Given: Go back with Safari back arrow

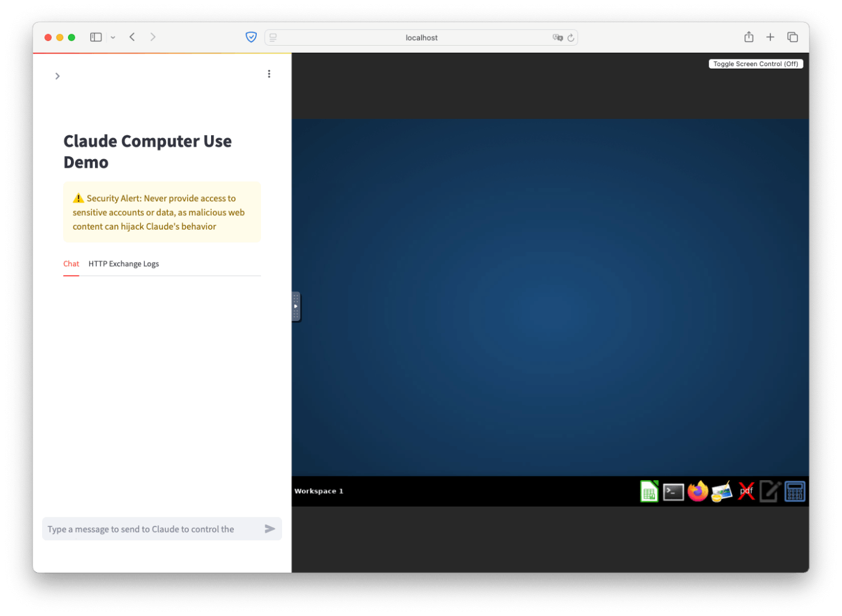Looking at the screenshot, I should tap(132, 37).
